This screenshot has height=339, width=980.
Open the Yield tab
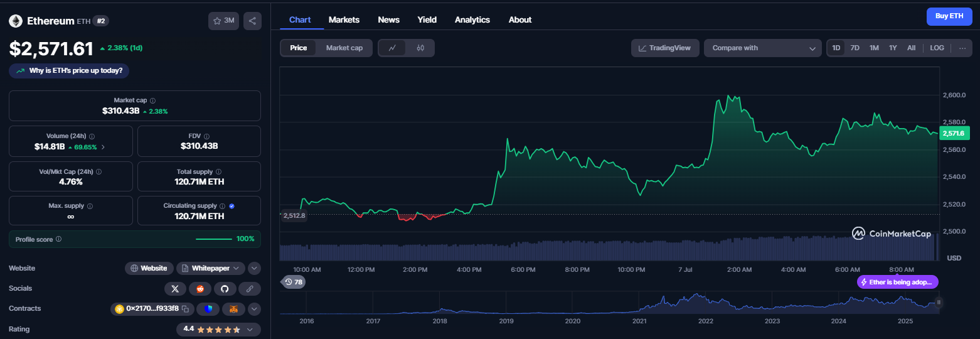pos(427,19)
